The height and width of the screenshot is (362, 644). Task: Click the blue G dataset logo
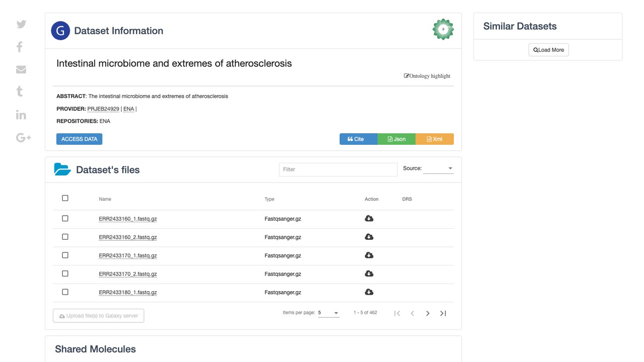tap(60, 31)
